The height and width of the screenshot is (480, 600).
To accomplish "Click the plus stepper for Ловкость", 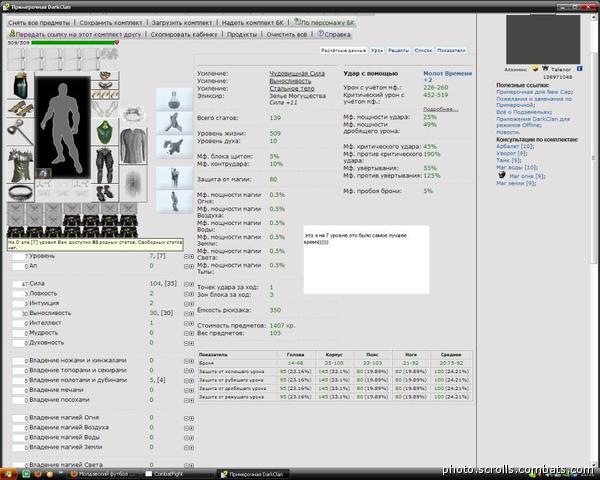I will pos(191,294).
